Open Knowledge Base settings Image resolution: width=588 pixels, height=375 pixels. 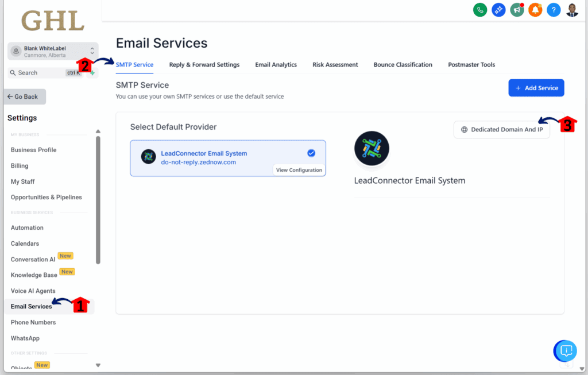34,275
